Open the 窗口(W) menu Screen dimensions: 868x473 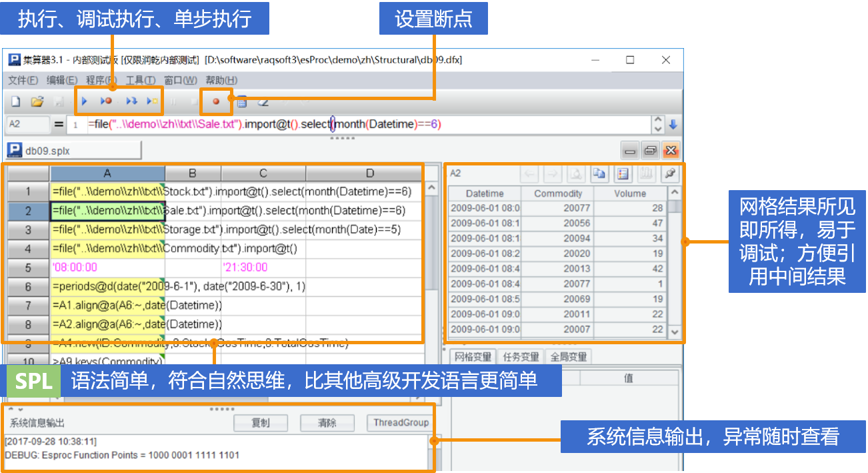pos(180,80)
